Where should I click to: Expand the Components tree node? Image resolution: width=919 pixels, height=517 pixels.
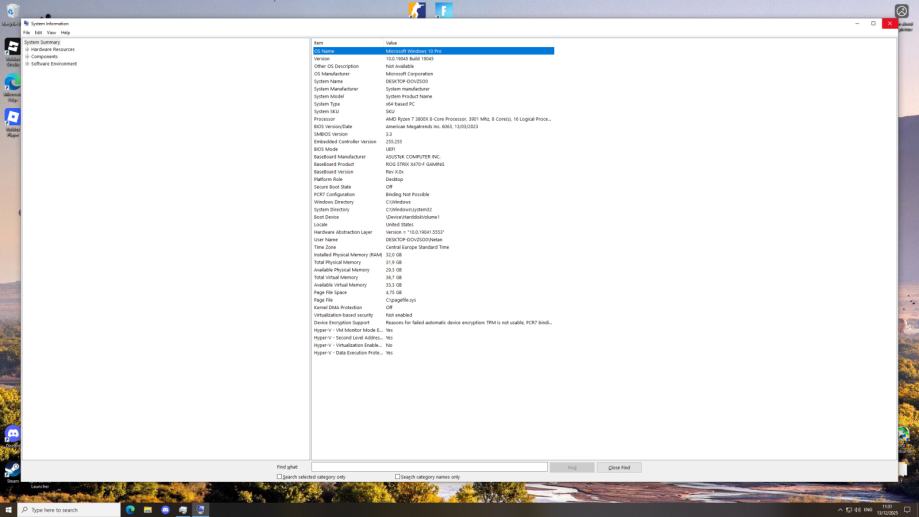click(x=27, y=56)
